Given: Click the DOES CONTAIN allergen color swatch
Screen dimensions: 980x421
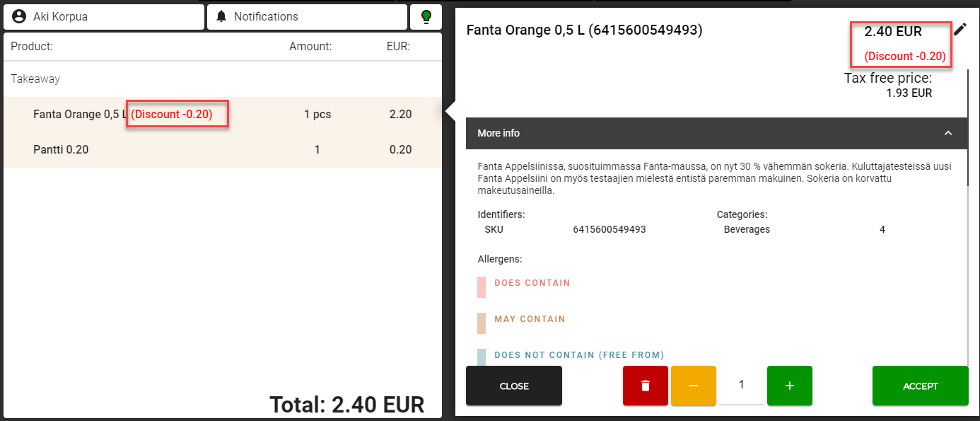Looking at the screenshot, I should [482, 287].
